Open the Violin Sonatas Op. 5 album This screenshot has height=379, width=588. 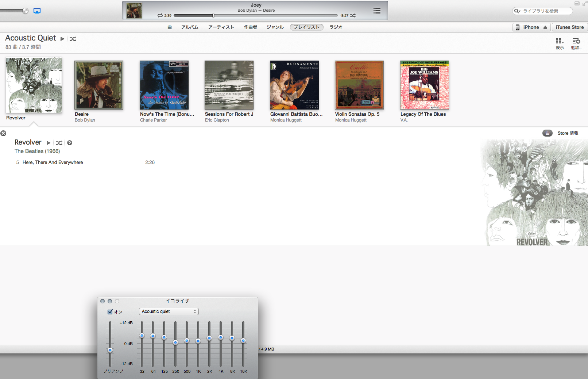pos(359,85)
